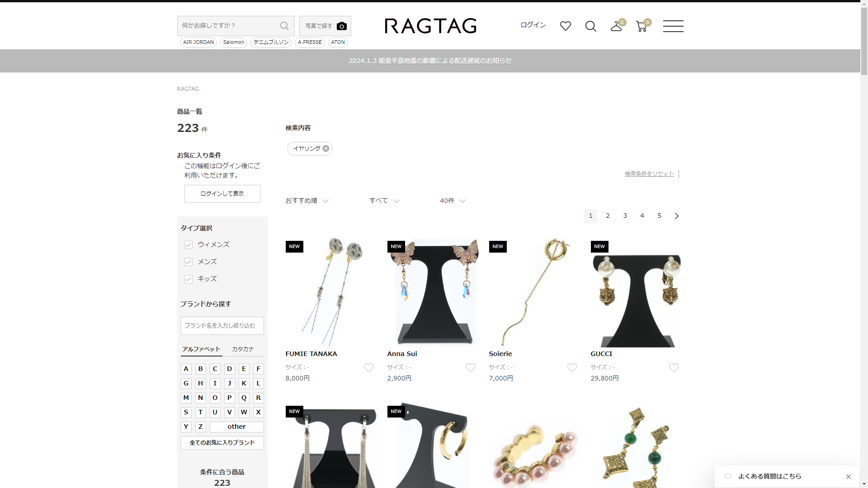The height and width of the screenshot is (488, 868).
Task: Click the header magnifier search icon
Action: tap(590, 26)
